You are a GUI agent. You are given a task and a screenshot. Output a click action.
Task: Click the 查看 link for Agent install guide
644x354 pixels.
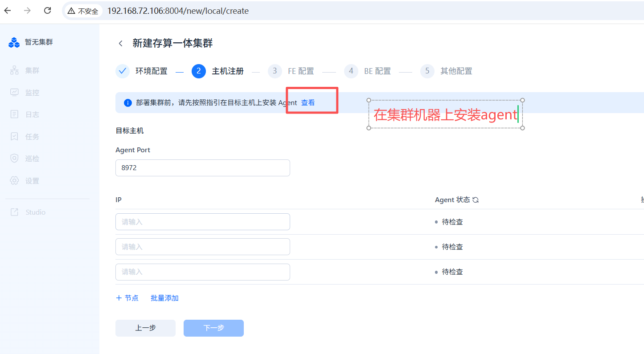(x=308, y=103)
